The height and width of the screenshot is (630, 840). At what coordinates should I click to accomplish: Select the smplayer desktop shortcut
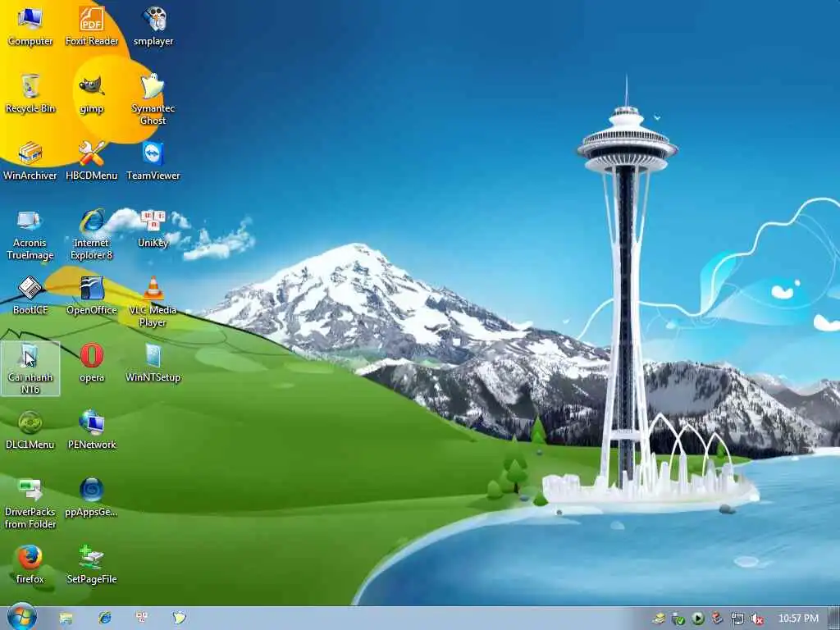click(153, 26)
